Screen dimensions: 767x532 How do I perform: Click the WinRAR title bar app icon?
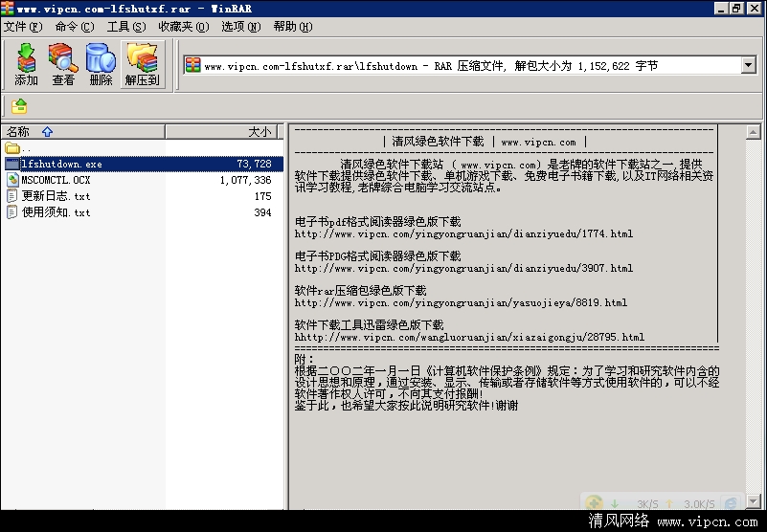click(8, 8)
